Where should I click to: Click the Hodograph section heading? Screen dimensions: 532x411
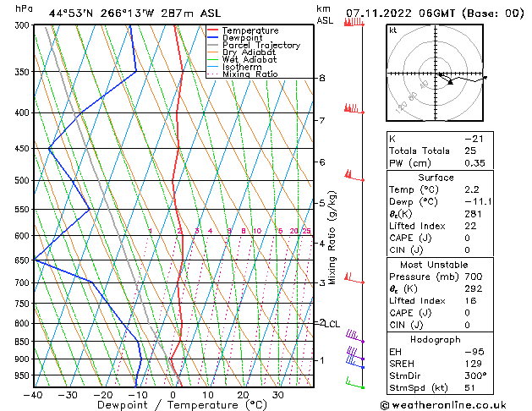click(436, 340)
